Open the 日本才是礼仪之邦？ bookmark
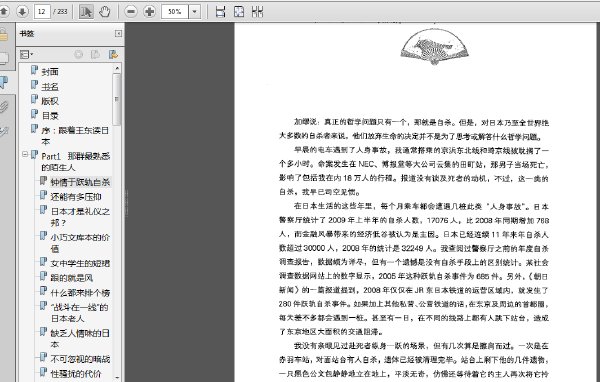600x382 pixels. click(80, 217)
